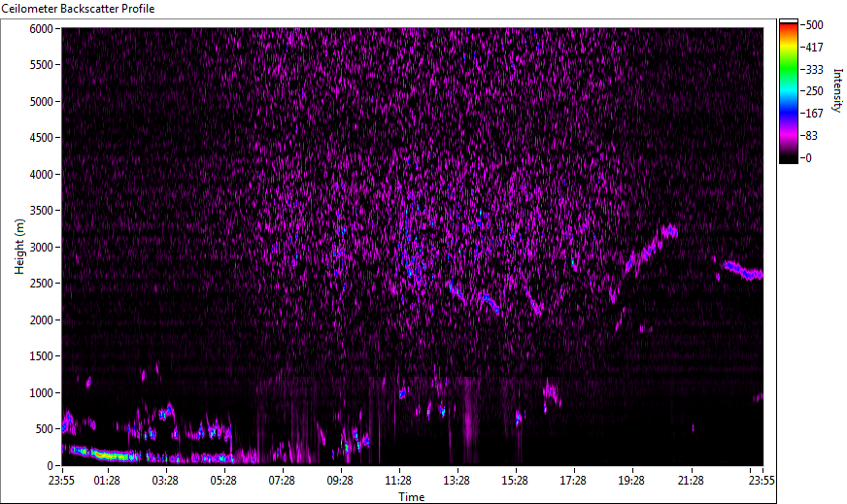This screenshot has height=504, width=847.
Task: Select the 250 intensity scale label
Action: coord(814,91)
